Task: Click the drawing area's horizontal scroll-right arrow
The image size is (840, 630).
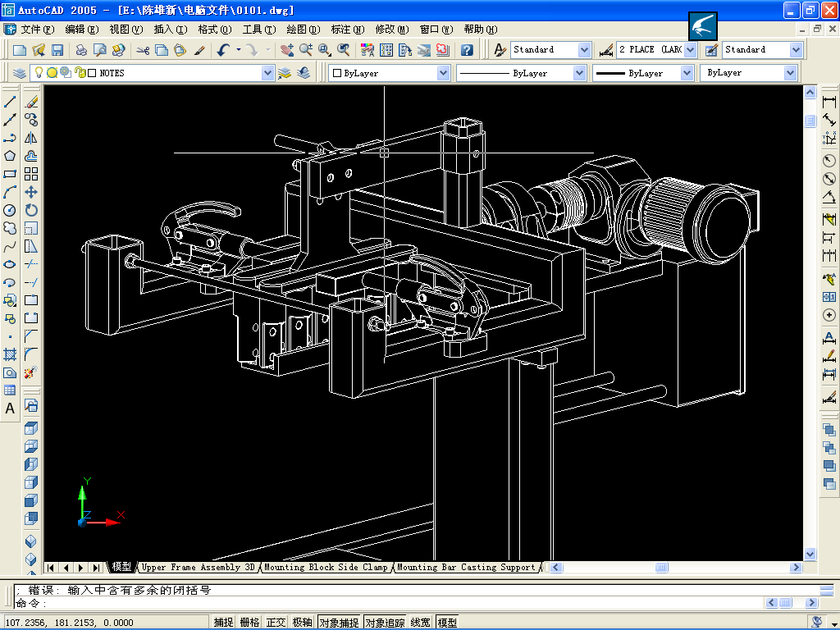Action: (x=796, y=568)
